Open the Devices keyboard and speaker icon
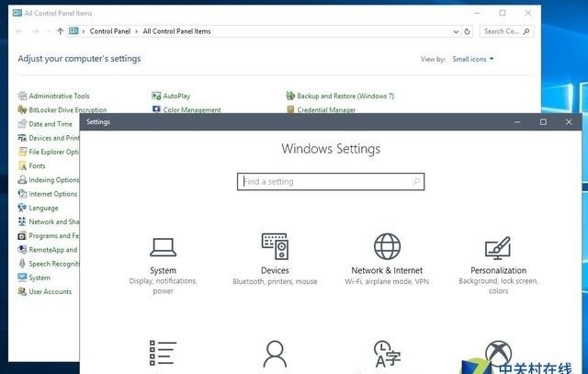Image resolution: width=588 pixels, height=374 pixels. (x=275, y=246)
